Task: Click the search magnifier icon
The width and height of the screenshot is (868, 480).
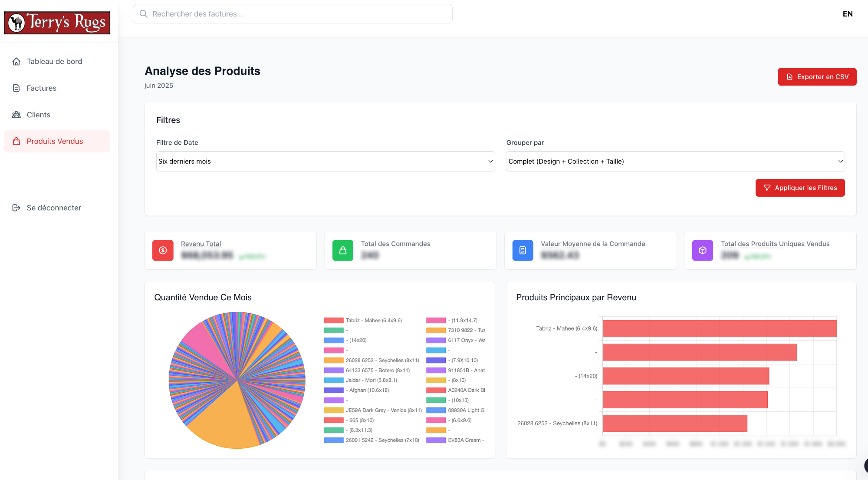Action: click(143, 13)
